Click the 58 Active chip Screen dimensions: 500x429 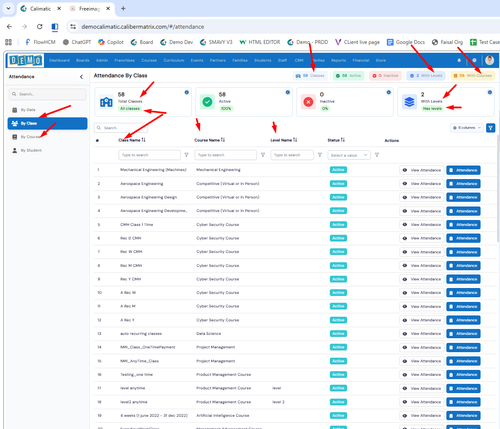pos(348,76)
